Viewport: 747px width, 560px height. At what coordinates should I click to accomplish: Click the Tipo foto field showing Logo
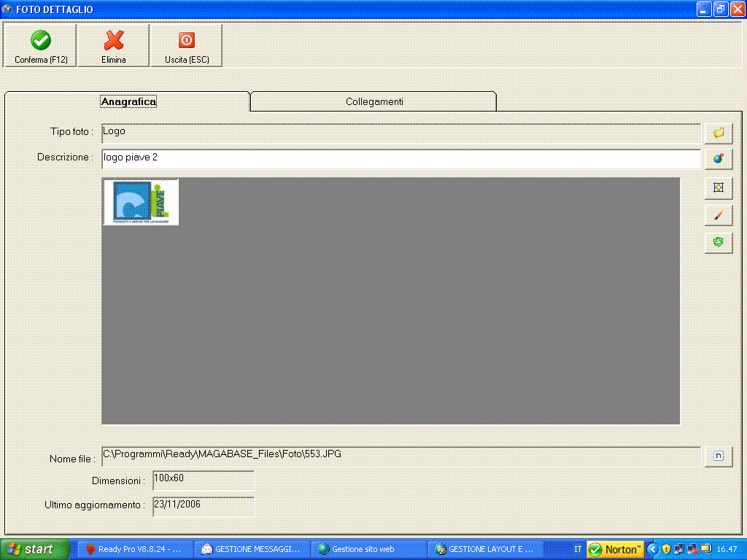click(401, 133)
